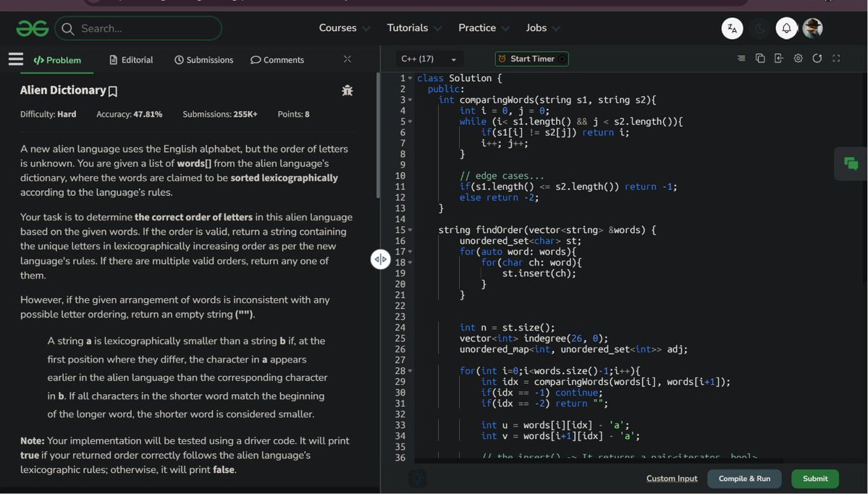868x494 pixels.
Task: Open notifications bell icon
Action: [786, 28]
